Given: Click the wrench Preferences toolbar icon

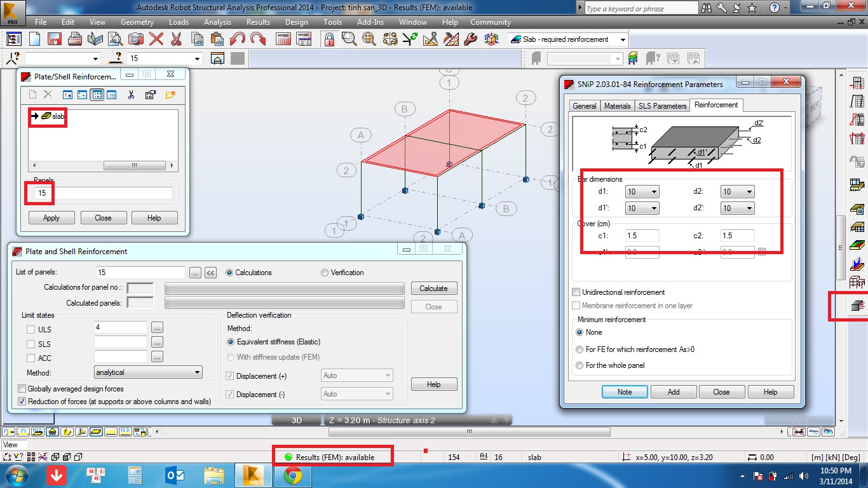Looking at the screenshot, I should tap(471, 39).
